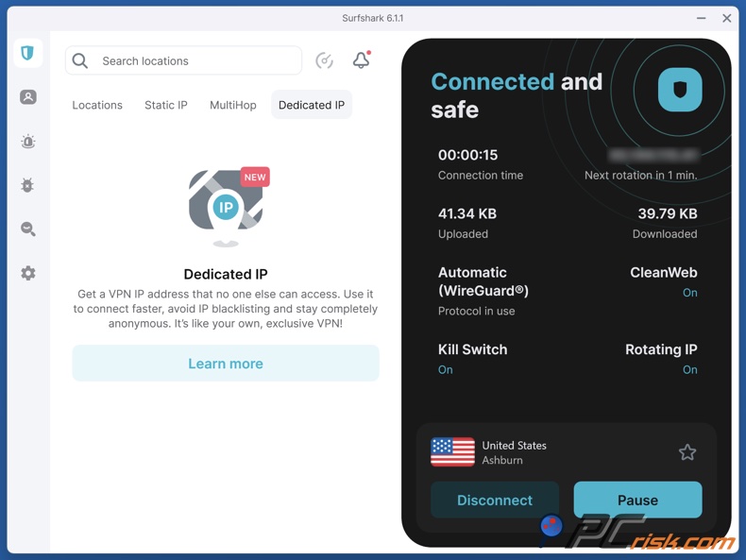Open the VPN shield sidebar icon
Viewport: 746px width, 560px height.
(x=27, y=53)
